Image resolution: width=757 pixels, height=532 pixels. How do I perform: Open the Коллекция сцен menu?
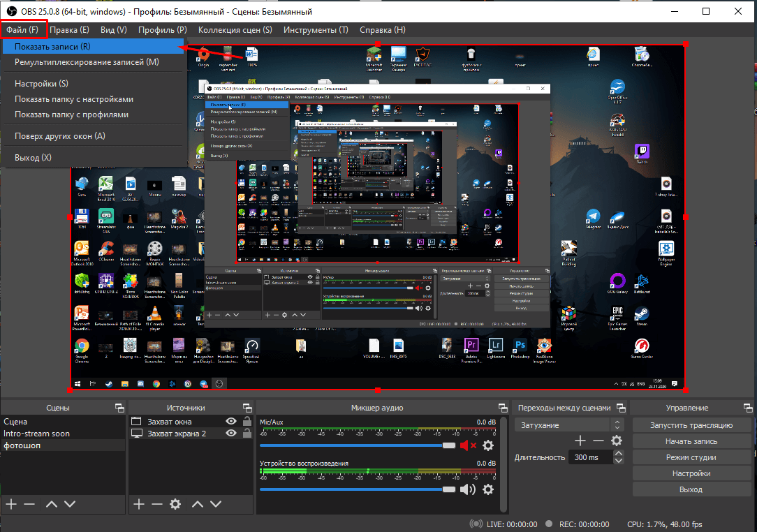point(235,30)
